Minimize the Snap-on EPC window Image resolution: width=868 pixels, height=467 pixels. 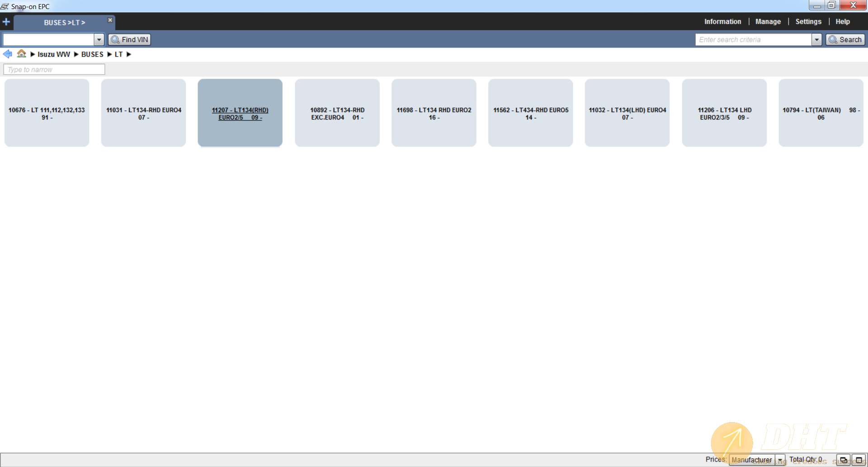(816, 5)
